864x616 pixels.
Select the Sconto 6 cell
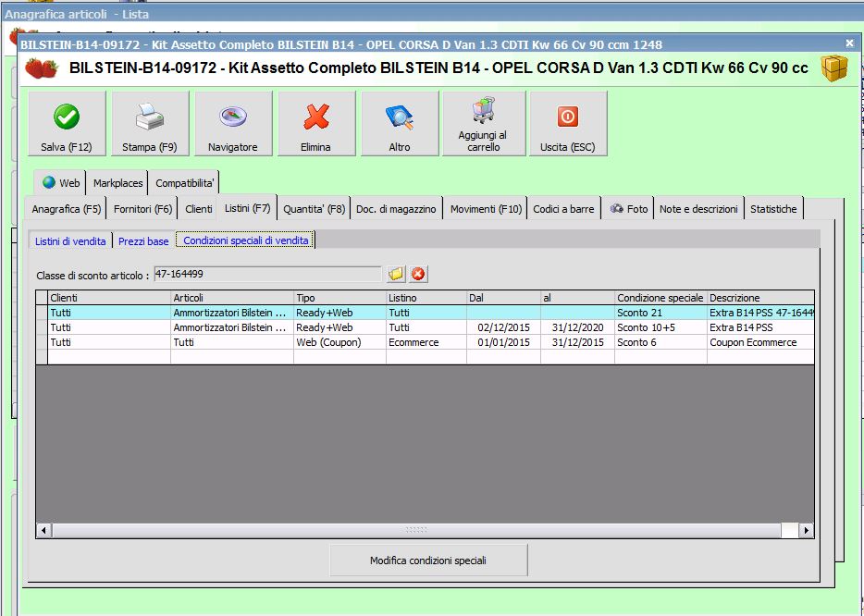tap(660, 342)
